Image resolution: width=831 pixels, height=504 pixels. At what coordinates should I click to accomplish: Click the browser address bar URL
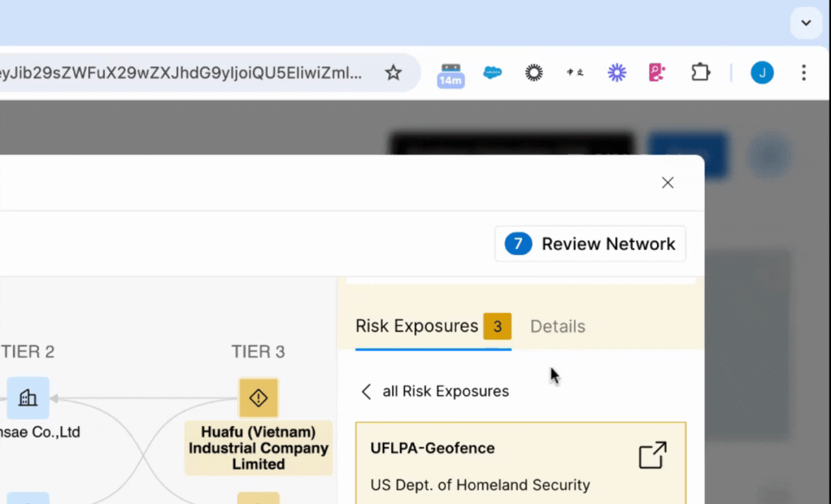[x=182, y=73]
